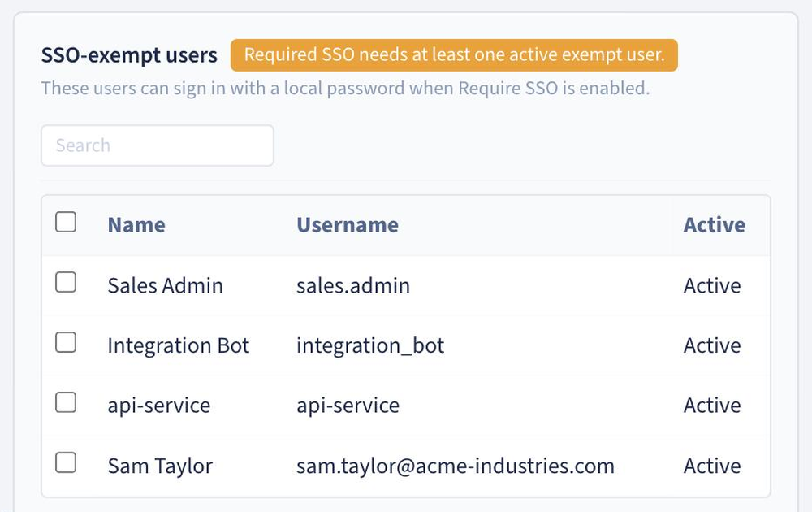Click the 'api-service' username cell
Viewport: 812px width, 512px height.
(x=348, y=406)
